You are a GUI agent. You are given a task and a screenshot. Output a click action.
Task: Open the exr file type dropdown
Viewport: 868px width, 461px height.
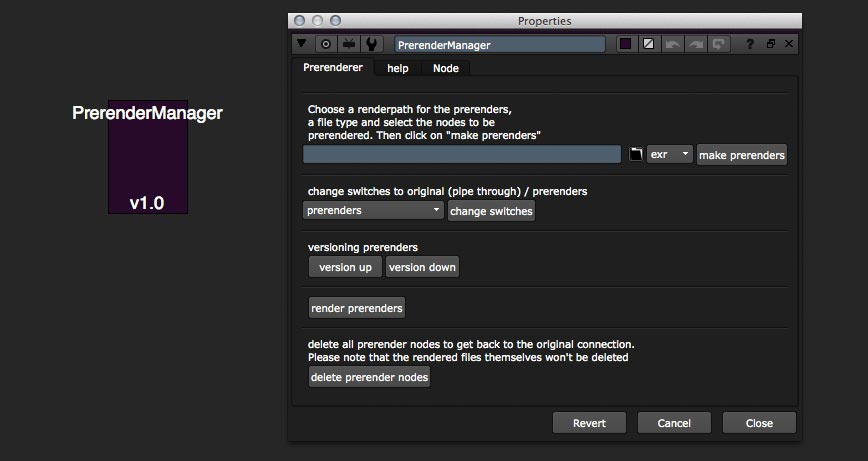coord(669,155)
